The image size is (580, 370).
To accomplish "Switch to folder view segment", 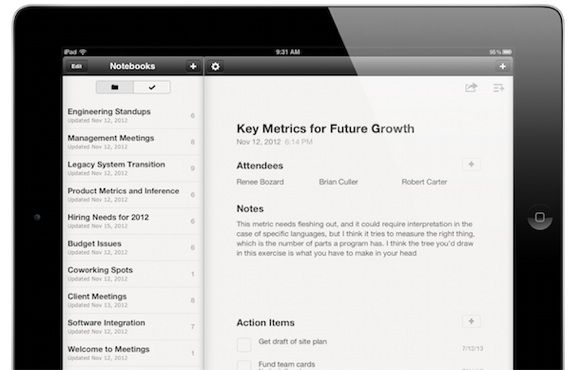I will click(115, 87).
